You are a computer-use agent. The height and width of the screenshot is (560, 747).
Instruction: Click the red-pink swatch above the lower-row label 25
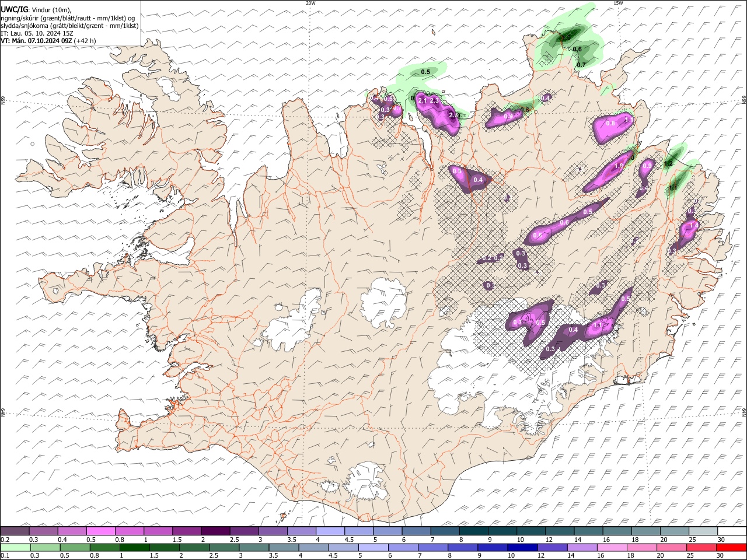point(701,548)
